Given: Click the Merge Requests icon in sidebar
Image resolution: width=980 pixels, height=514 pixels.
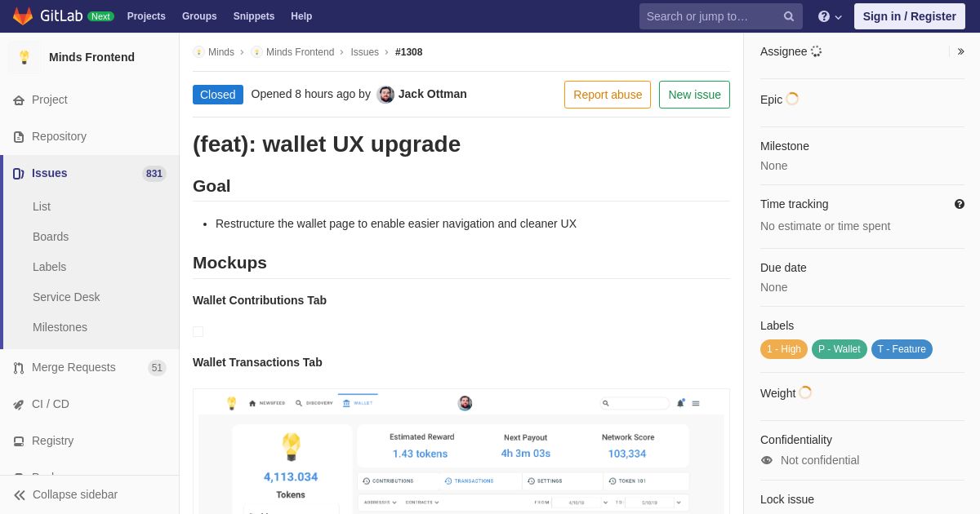Looking at the screenshot, I should 19,368.
